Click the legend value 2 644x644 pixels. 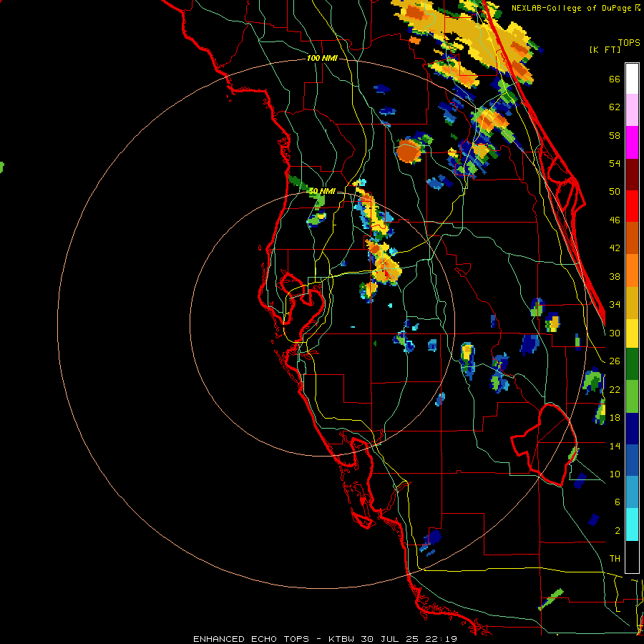(x=618, y=531)
